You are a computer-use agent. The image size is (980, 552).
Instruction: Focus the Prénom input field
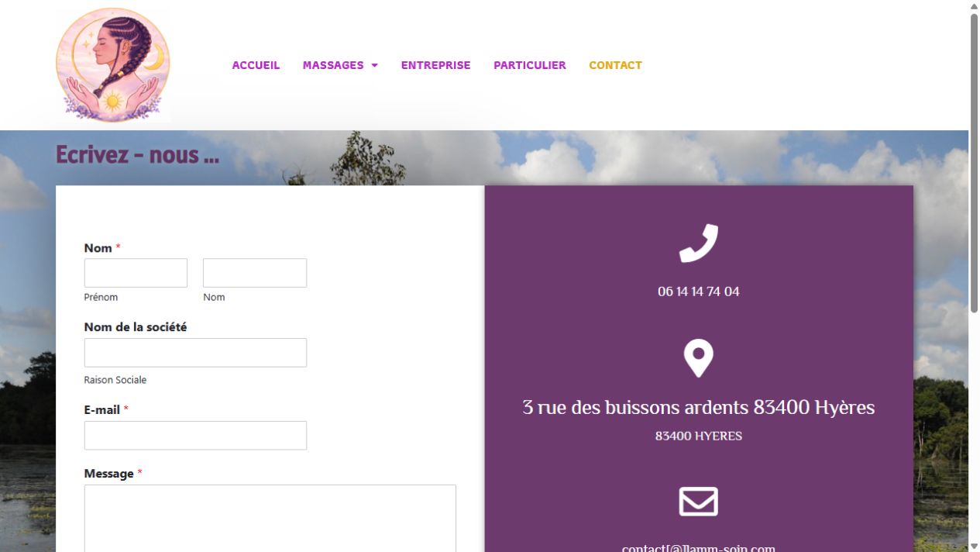tap(136, 273)
